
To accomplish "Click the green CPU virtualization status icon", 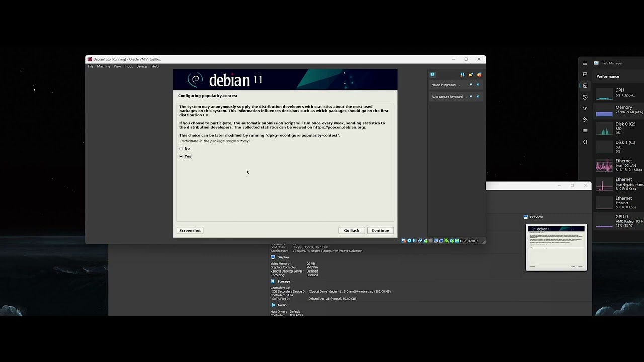I will pos(446,241).
